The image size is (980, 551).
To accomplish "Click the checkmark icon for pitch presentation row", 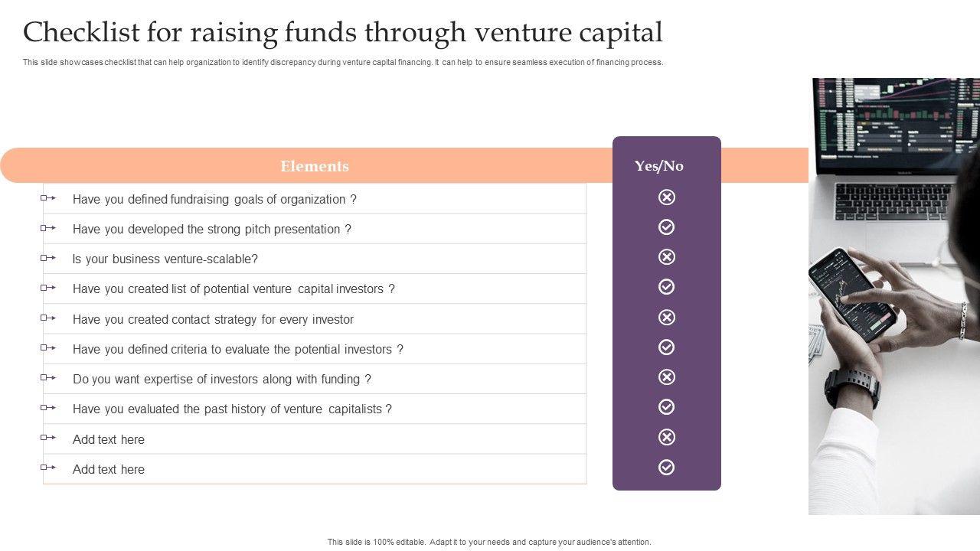I will pyautogui.click(x=667, y=227).
